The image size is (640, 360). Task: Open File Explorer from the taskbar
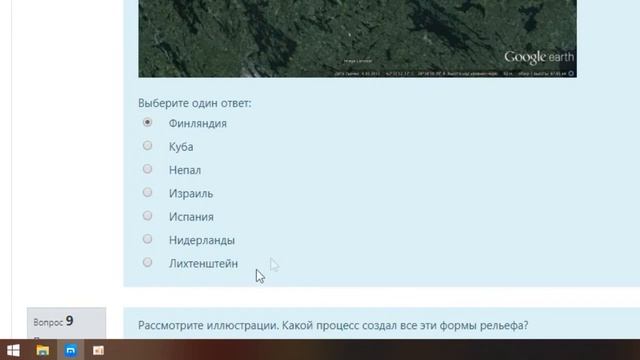pyautogui.click(x=42, y=350)
